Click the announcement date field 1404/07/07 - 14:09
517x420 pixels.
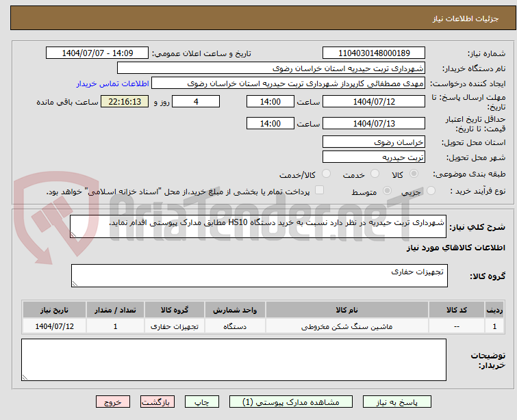click(x=97, y=53)
